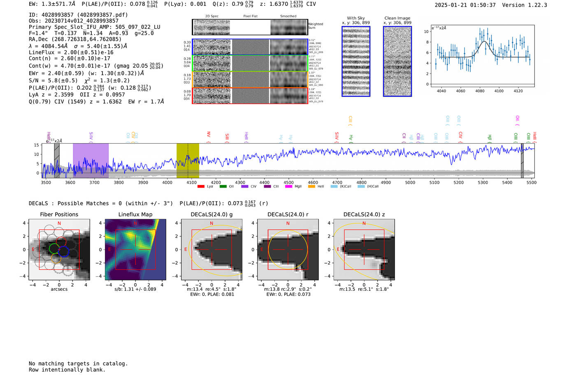
Task: Select the blue-bordered 2D spectrum row
Action: click(250, 47)
